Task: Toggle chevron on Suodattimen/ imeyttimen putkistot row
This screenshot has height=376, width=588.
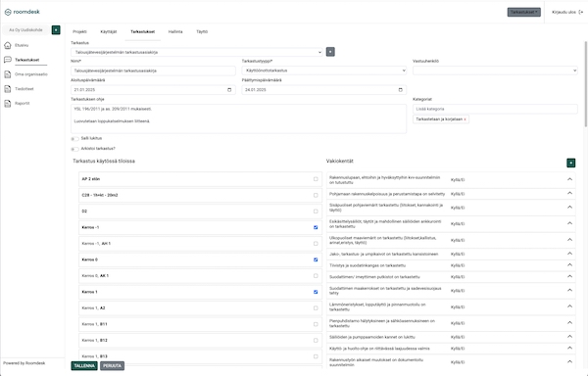Action: (x=569, y=276)
